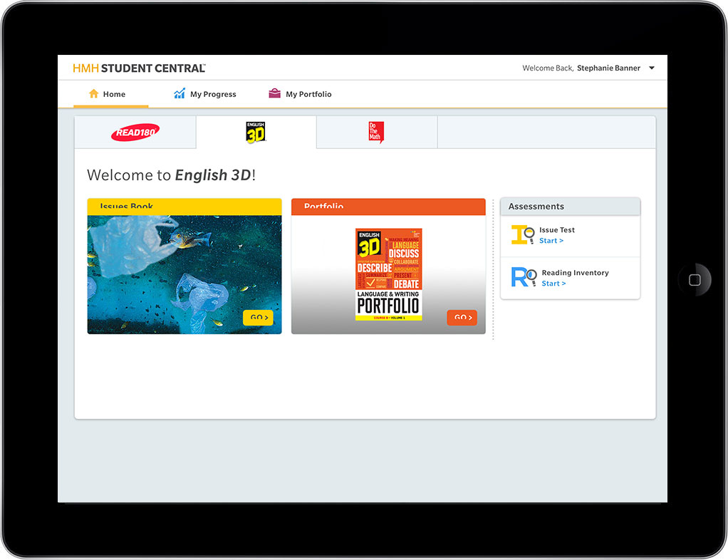This screenshot has height=560, width=728.
Task: Click the Stephanie Banner user name
Action: tap(608, 68)
